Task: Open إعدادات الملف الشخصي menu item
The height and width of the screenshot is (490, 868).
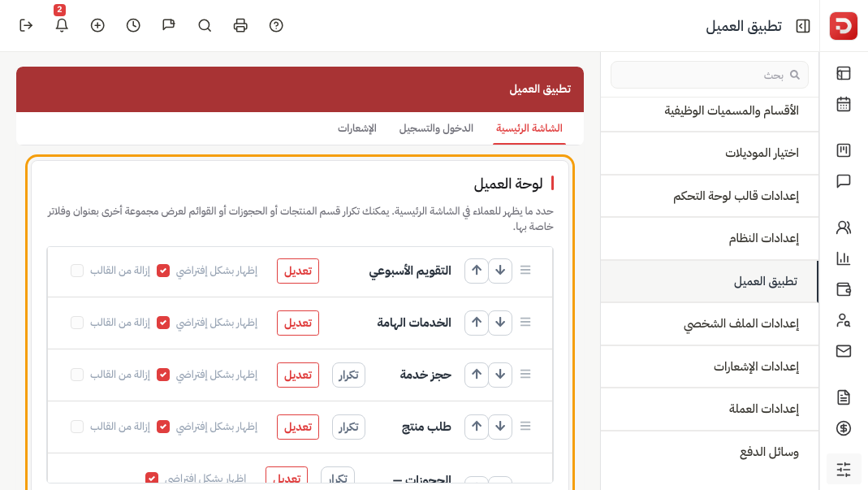Action: coord(710,323)
